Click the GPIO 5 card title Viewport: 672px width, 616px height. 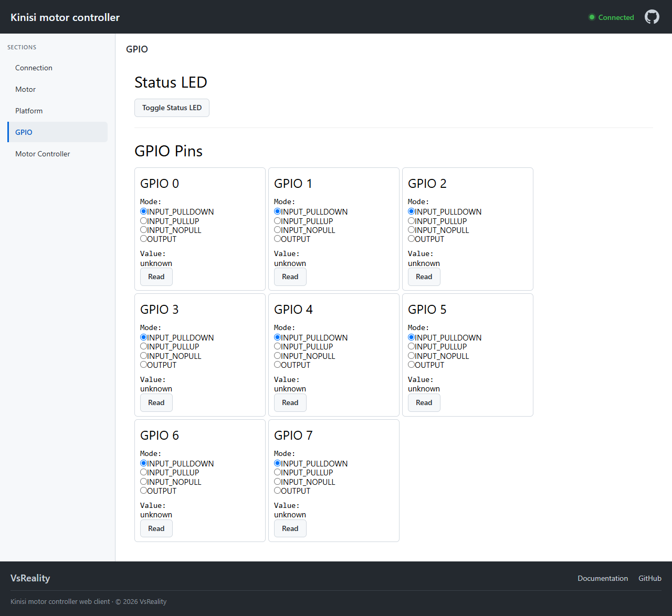[x=427, y=310]
